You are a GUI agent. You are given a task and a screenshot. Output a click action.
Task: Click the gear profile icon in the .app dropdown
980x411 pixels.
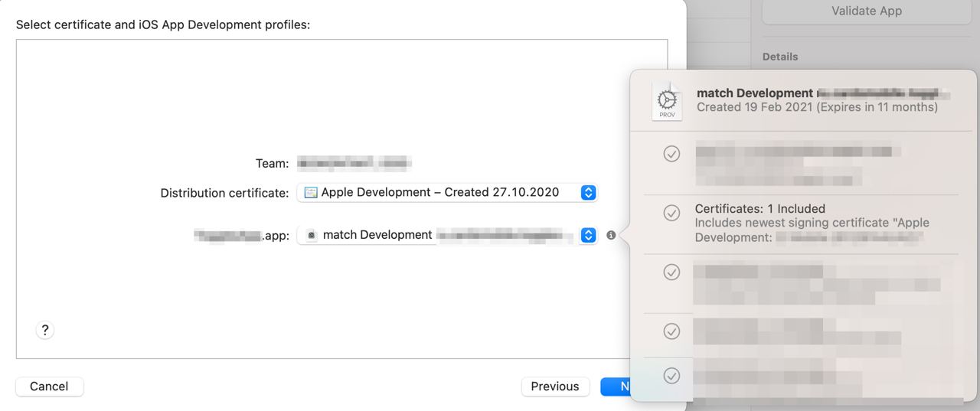pyautogui.click(x=311, y=236)
